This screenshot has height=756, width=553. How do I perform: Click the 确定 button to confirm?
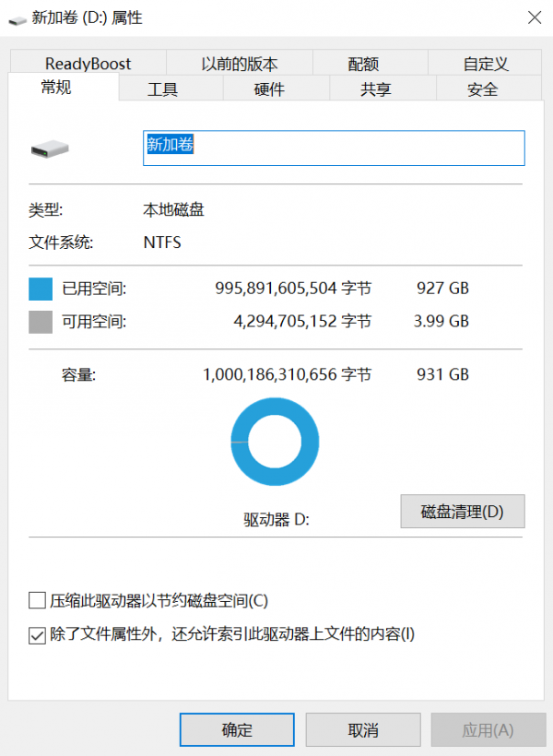point(237,728)
